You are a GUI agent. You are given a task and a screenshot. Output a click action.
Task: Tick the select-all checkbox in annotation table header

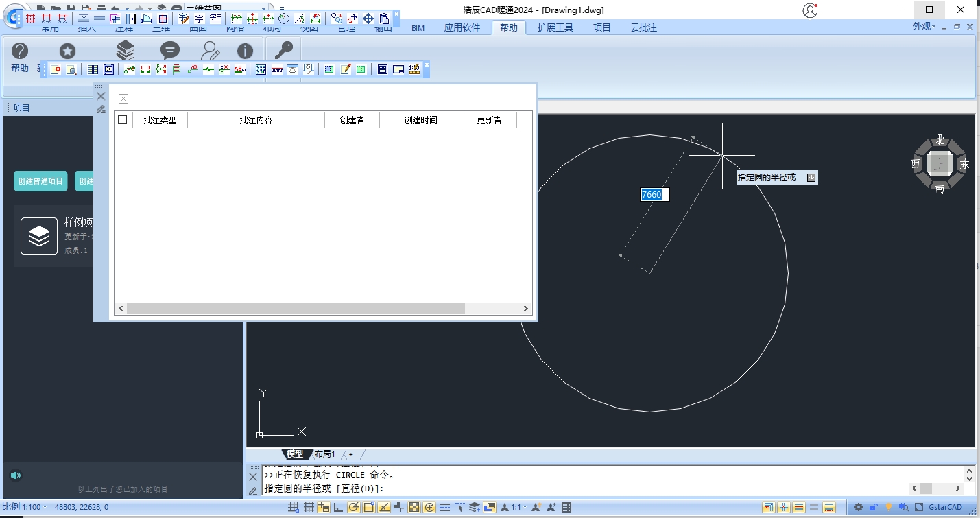click(123, 120)
